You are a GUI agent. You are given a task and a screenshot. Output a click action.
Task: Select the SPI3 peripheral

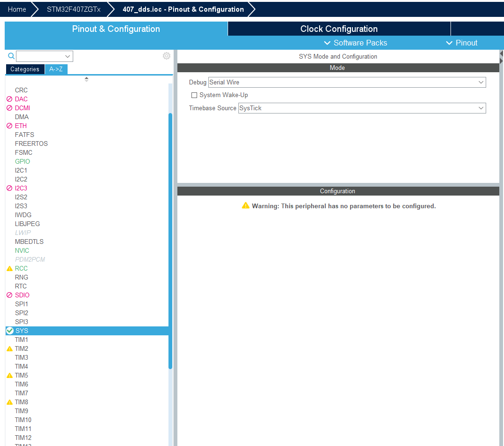(x=22, y=322)
